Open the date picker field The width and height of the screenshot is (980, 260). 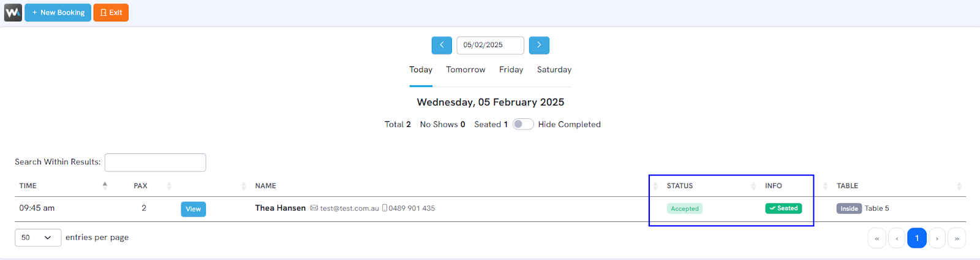tap(490, 45)
